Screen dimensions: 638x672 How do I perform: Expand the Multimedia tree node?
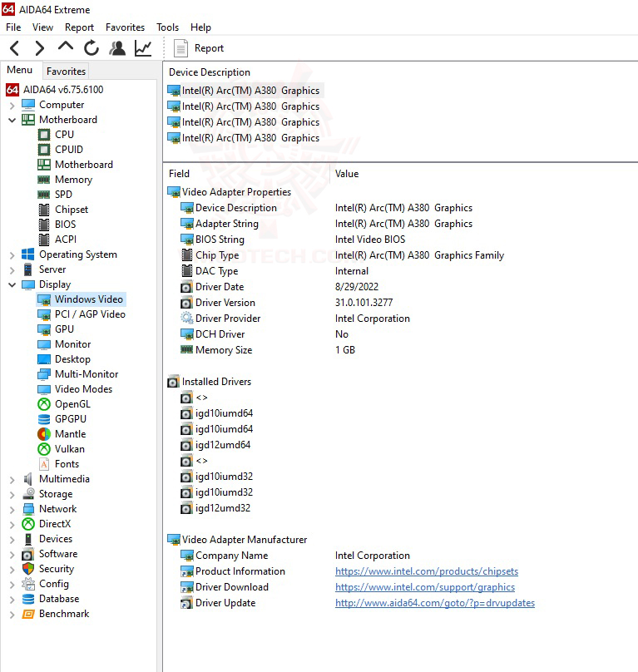pos(12,480)
